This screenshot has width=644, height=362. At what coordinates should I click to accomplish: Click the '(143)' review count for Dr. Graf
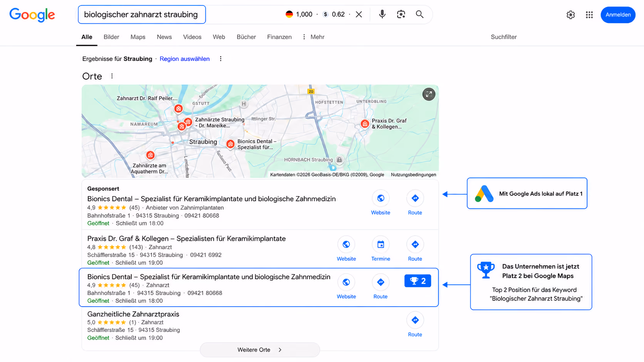(x=136, y=247)
